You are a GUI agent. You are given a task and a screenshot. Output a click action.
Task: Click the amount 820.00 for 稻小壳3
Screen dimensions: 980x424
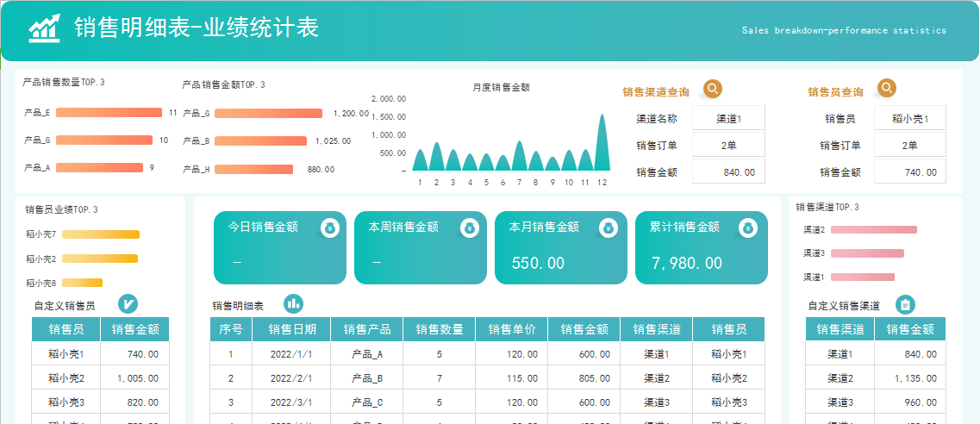[x=135, y=402]
